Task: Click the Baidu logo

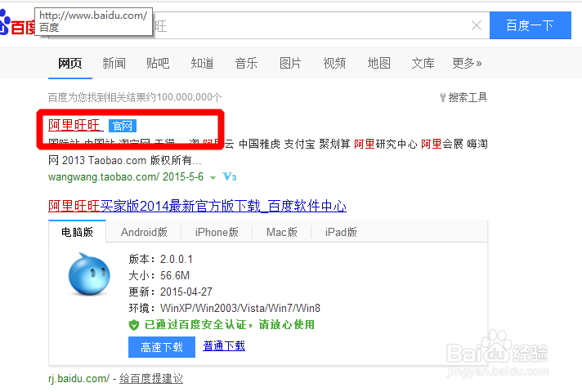Action: (16, 24)
